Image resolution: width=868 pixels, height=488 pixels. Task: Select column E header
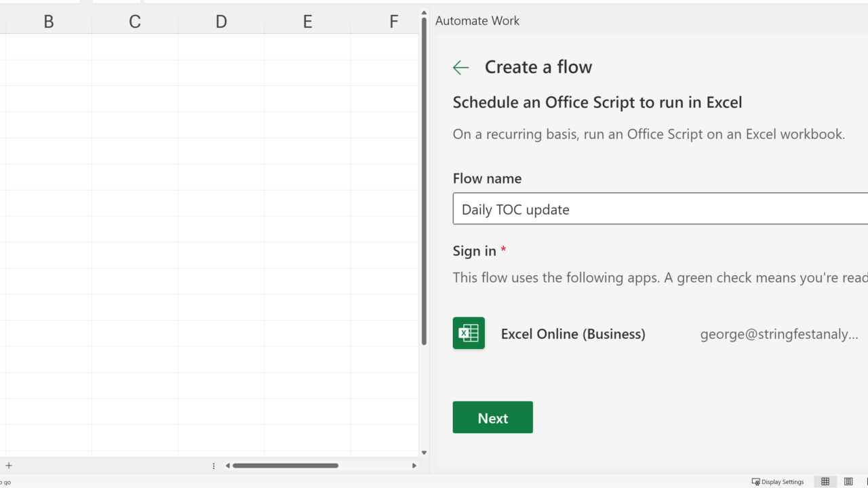[x=307, y=22]
